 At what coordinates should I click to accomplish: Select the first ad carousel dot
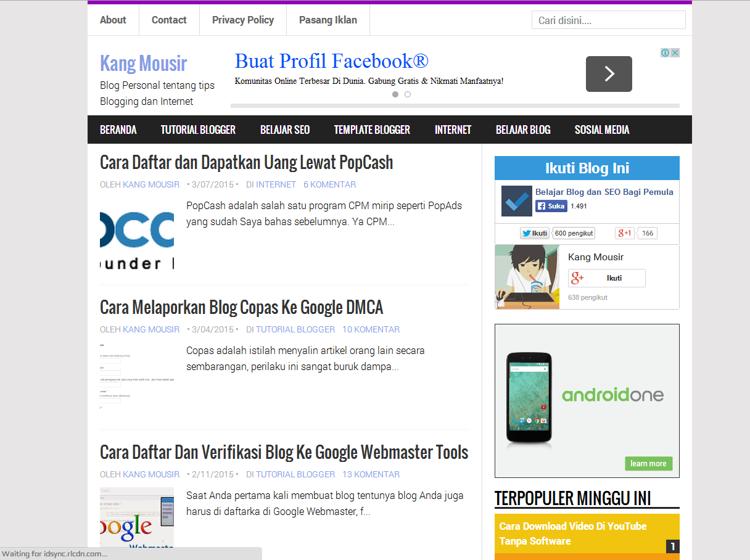[x=395, y=94]
